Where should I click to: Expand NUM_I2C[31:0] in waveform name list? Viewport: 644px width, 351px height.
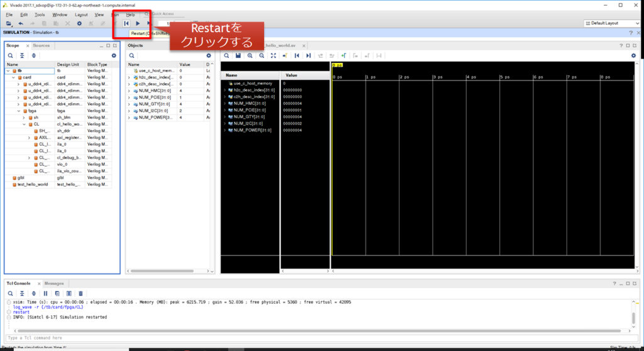click(225, 124)
